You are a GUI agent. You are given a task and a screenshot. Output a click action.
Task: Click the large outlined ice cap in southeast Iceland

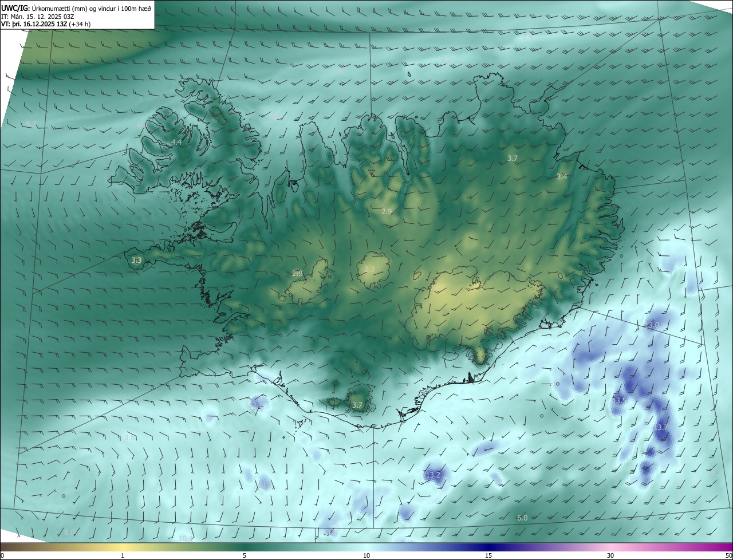tap(475, 309)
